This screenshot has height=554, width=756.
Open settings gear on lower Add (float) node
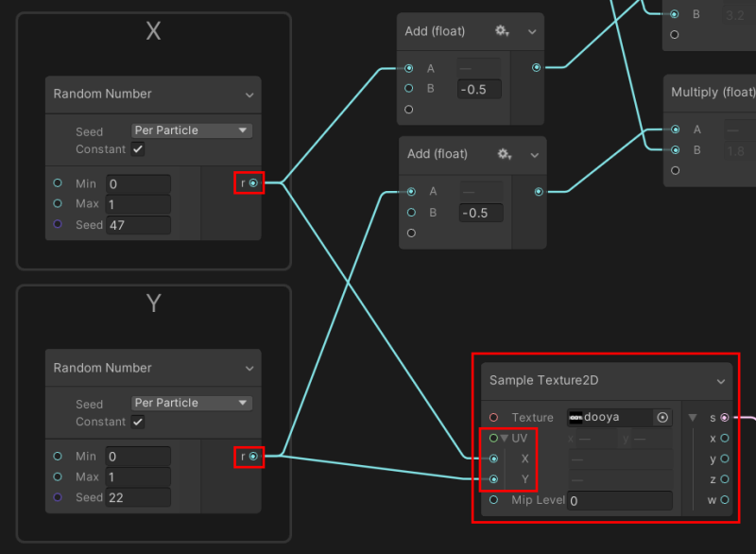[505, 154]
